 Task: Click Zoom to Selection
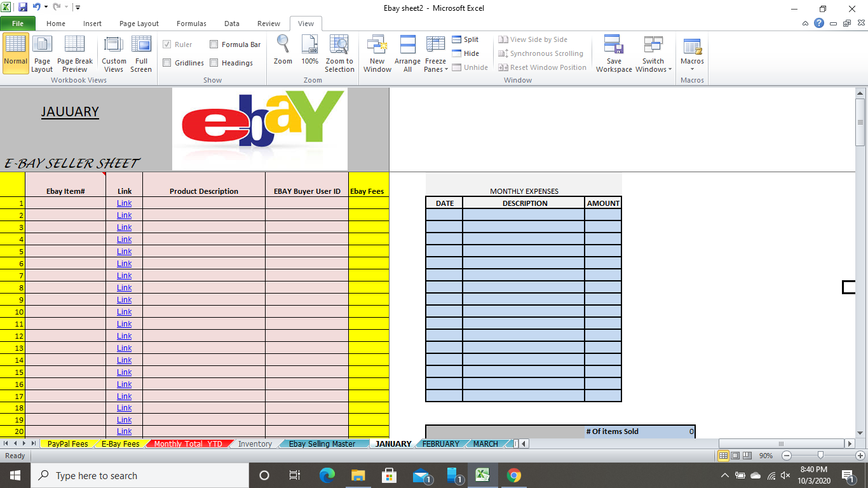pos(339,53)
